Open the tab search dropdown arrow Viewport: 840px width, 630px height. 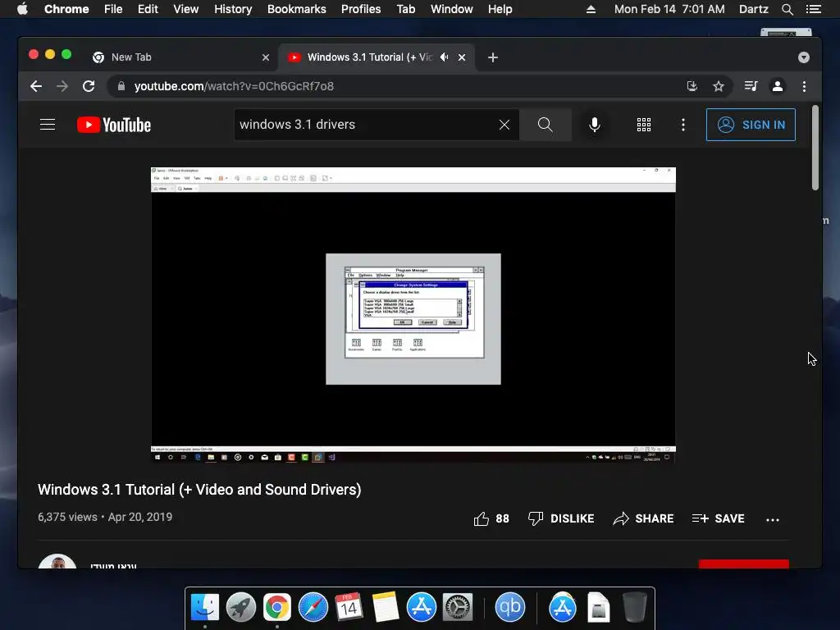click(x=804, y=57)
